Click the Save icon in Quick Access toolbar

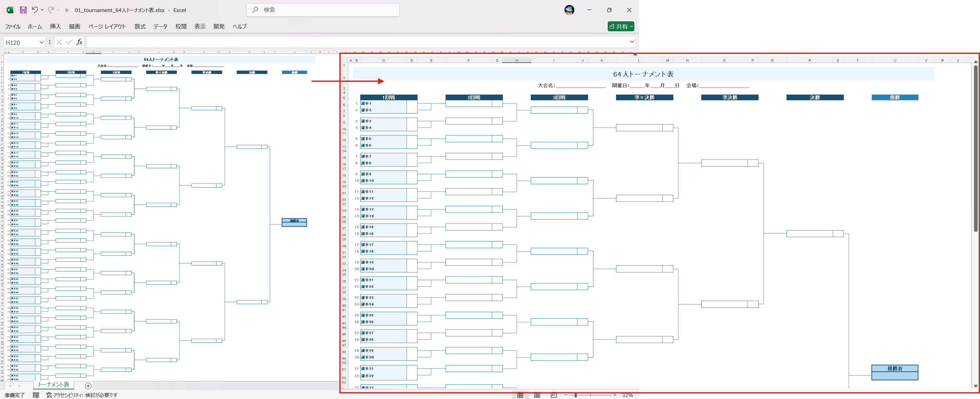pyautogui.click(x=23, y=10)
